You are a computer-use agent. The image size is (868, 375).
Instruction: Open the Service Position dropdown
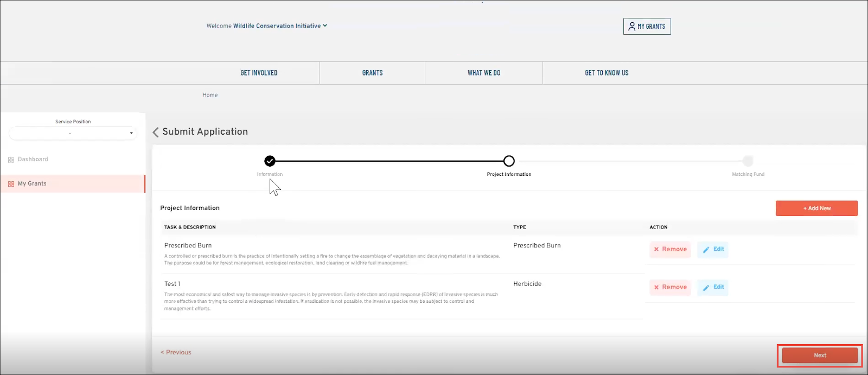72,133
